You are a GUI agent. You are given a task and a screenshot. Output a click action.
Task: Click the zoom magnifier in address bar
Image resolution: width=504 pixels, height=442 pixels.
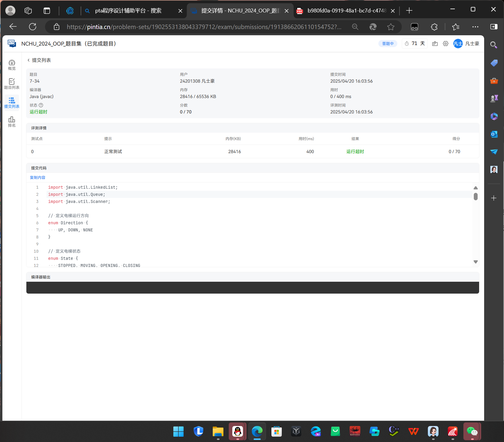355,27
